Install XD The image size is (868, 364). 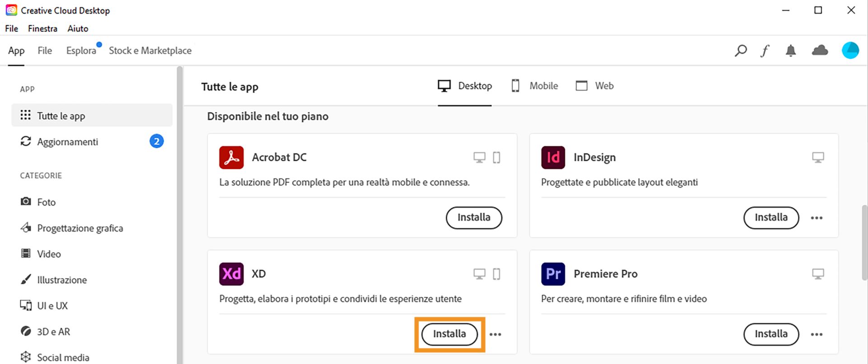click(x=449, y=334)
